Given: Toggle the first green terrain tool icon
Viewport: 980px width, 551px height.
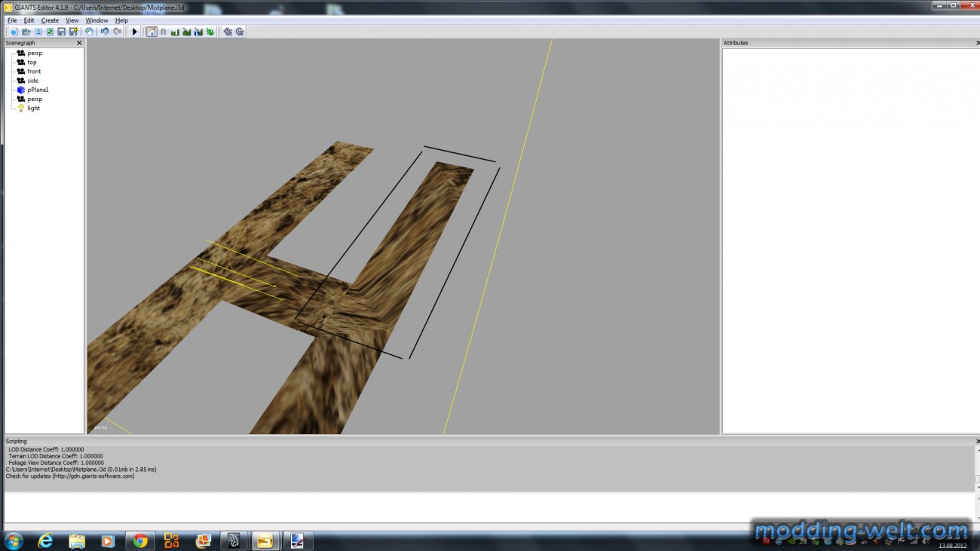Looking at the screenshot, I should pyautogui.click(x=175, y=32).
